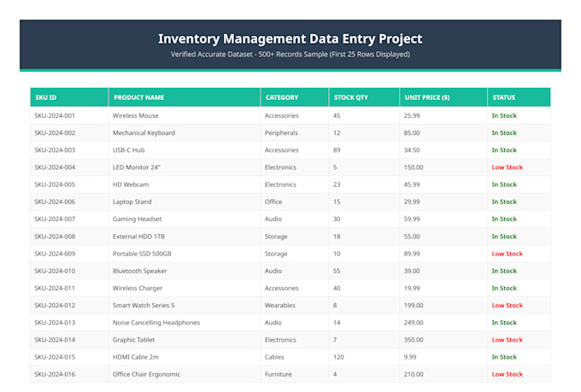Select the Wearables category cell
581x392 pixels.
[295, 305]
